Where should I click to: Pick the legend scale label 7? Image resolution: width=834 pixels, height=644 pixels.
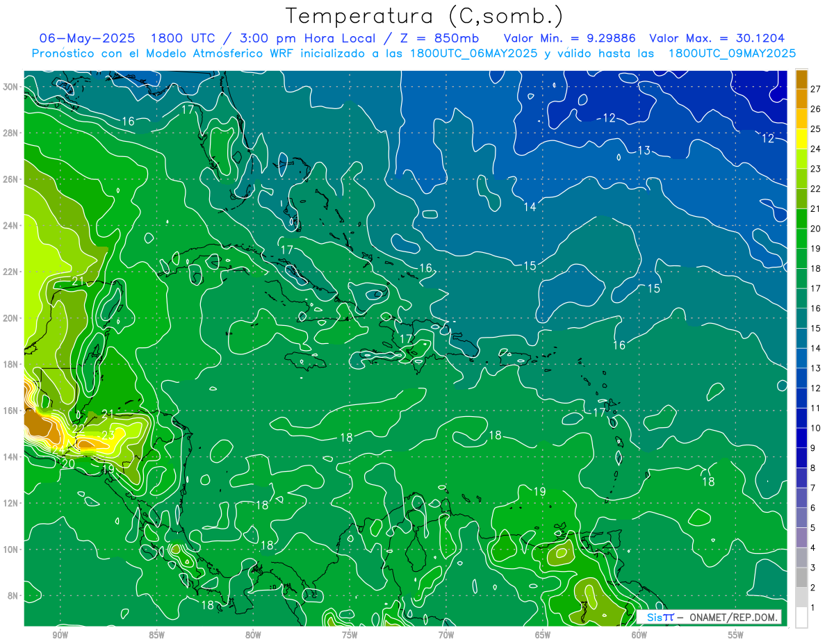click(813, 488)
